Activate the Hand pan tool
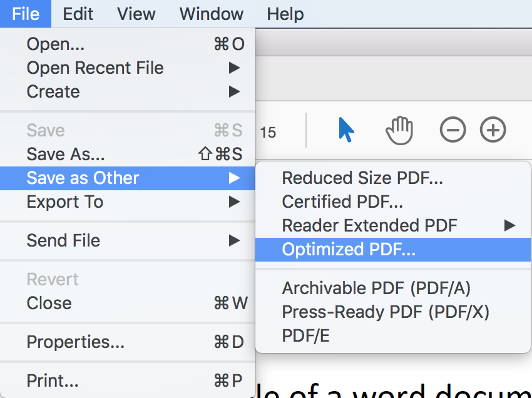Screen dimensions: 532x398 [x=399, y=130]
